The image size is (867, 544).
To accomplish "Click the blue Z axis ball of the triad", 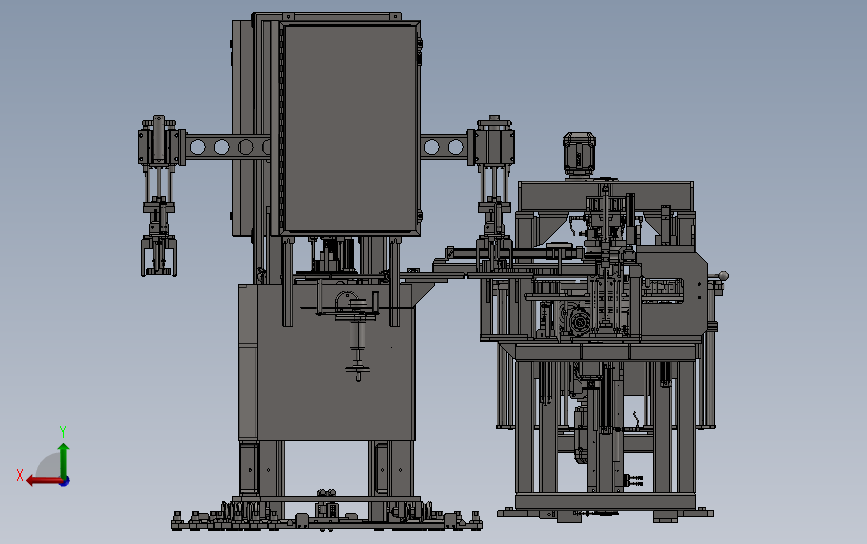I will click(65, 482).
